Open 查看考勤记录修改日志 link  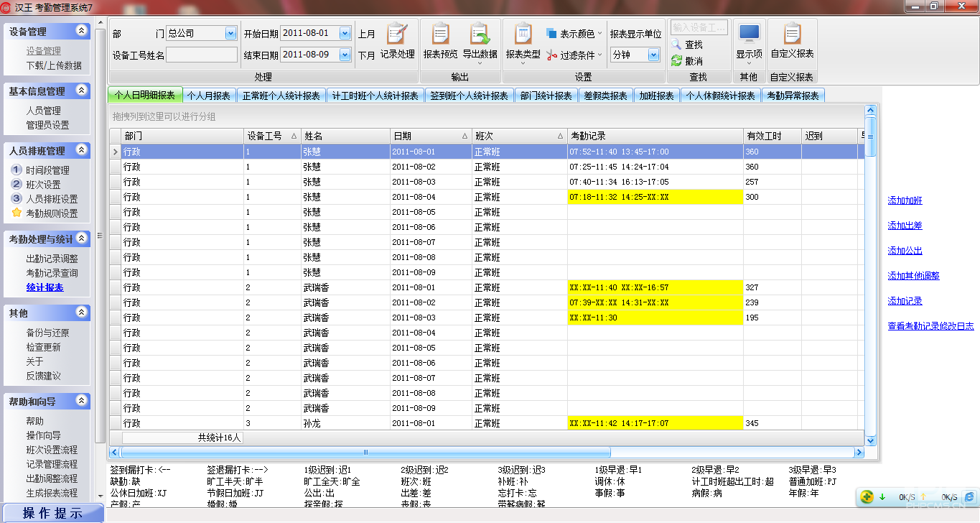click(x=930, y=326)
